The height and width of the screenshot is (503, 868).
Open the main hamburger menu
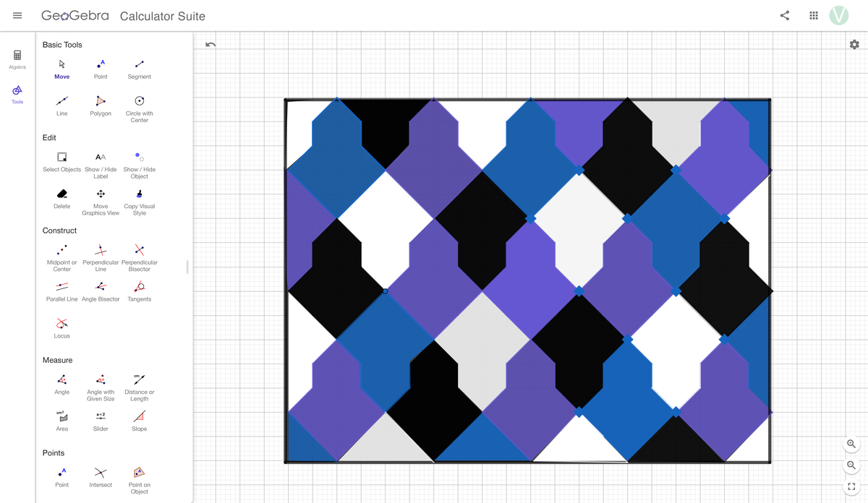point(17,15)
